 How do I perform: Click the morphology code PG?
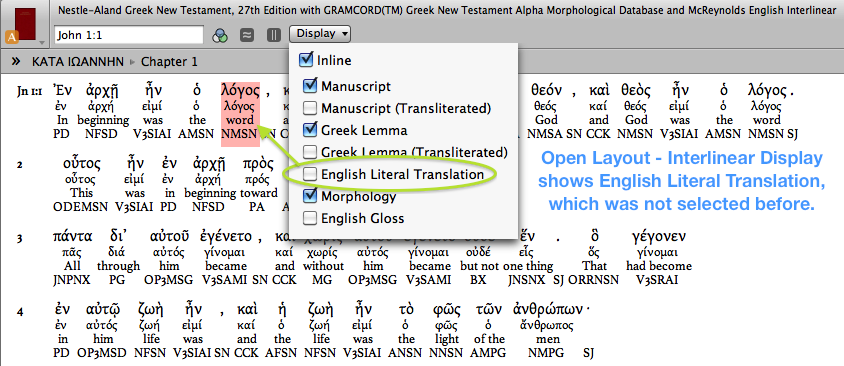[x=117, y=280]
